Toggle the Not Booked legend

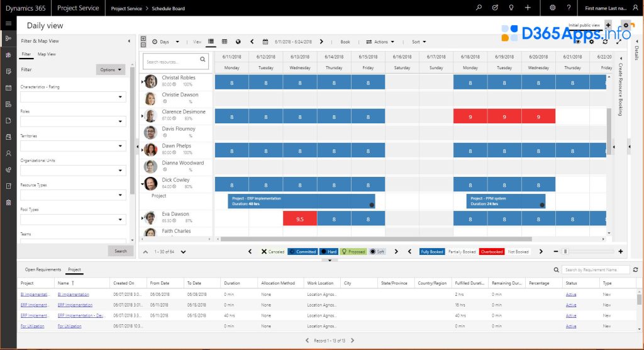click(518, 252)
